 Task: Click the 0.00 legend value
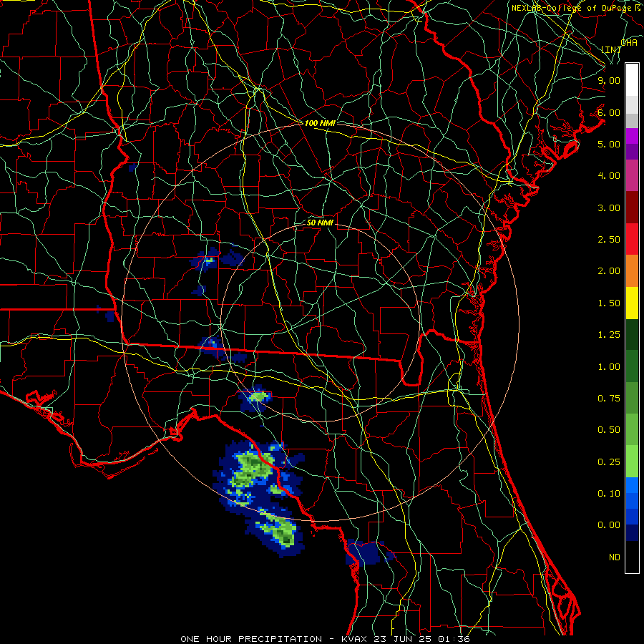click(x=609, y=525)
